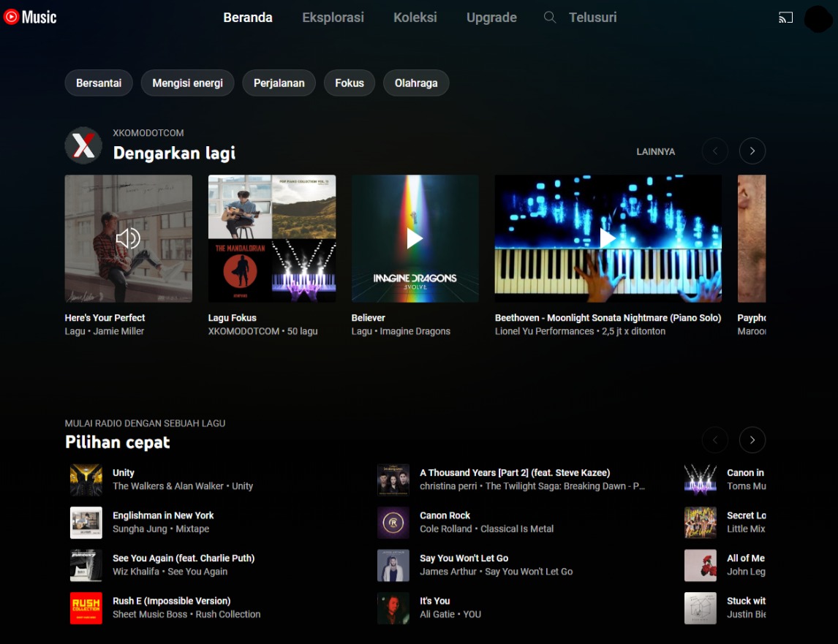Viewport: 838px width, 644px height.
Task: Open the Lionel Yu Performances channel link
Action: 544,331
